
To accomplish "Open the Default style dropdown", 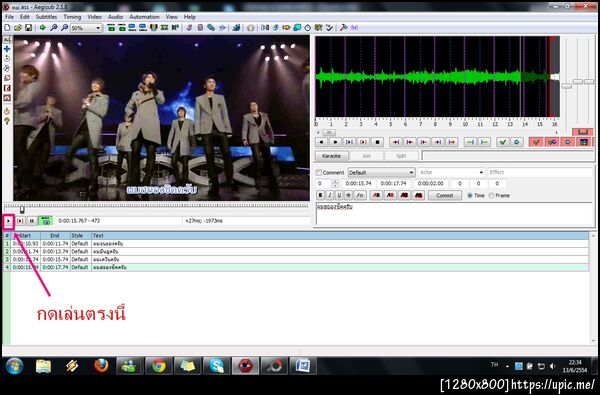I will point(381,173).
